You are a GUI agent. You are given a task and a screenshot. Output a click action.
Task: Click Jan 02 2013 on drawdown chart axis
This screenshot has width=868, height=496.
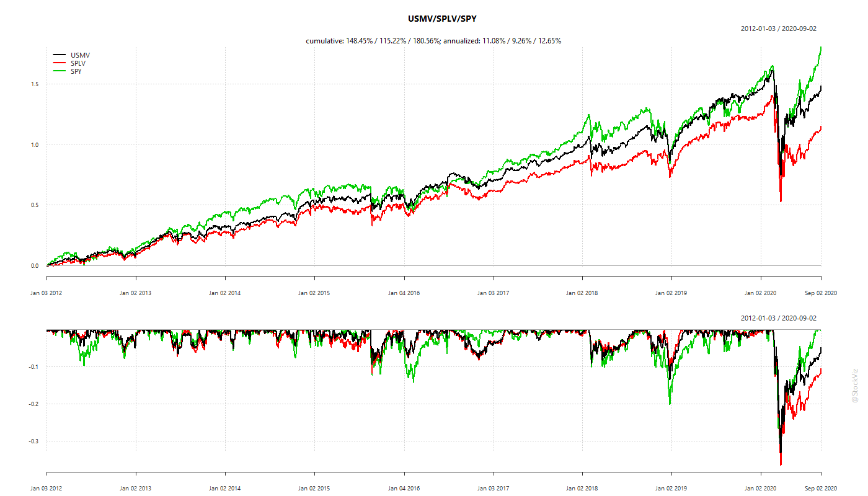click(x=136, y=489)
